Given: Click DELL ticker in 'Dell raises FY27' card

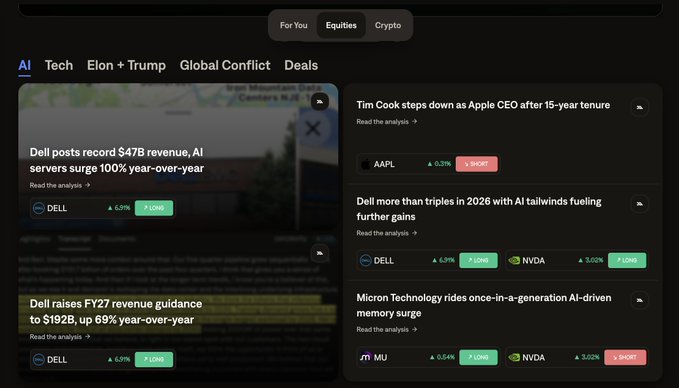Looking at the screenshot, I should point(57,359).
